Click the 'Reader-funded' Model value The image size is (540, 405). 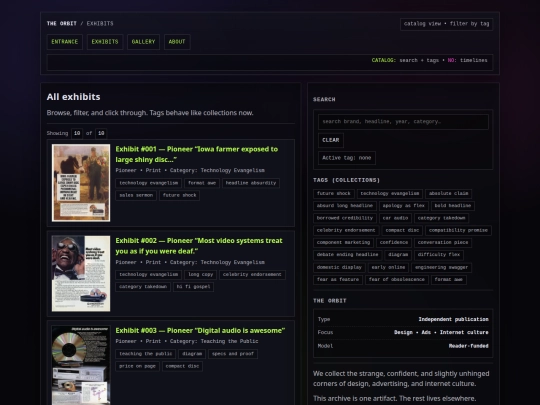click(x=468, y=346)
